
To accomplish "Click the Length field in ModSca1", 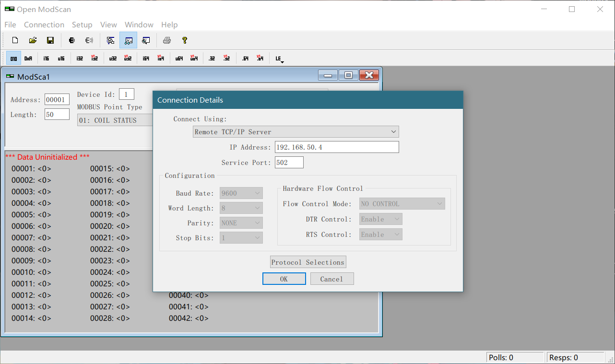I will pyautogui.click(x=57, y=114).
